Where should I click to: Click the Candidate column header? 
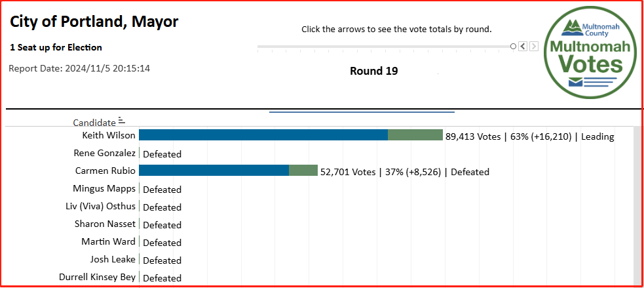(x=94, y=123)
